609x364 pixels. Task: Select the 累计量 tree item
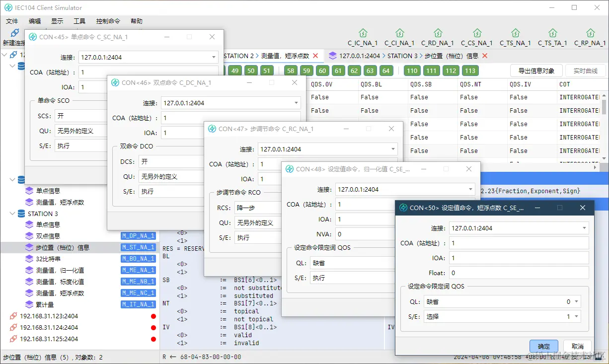tap(45, 304)
